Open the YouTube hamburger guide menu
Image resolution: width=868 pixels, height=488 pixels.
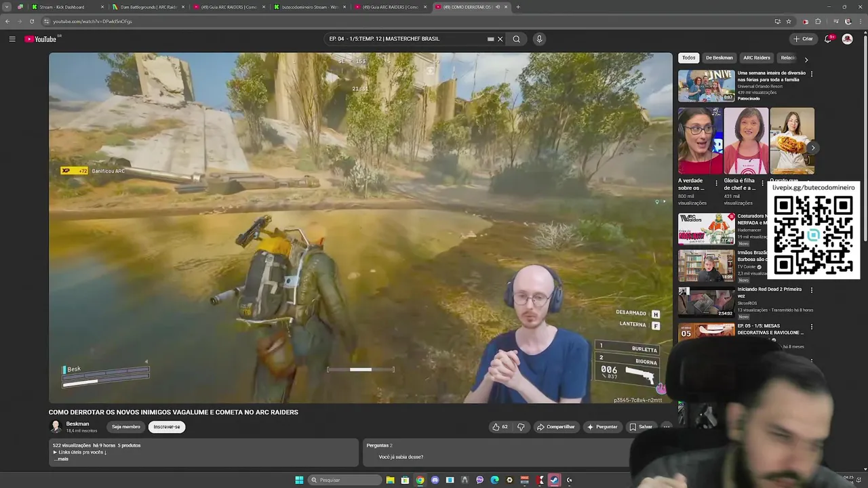(x=12, y=39)
